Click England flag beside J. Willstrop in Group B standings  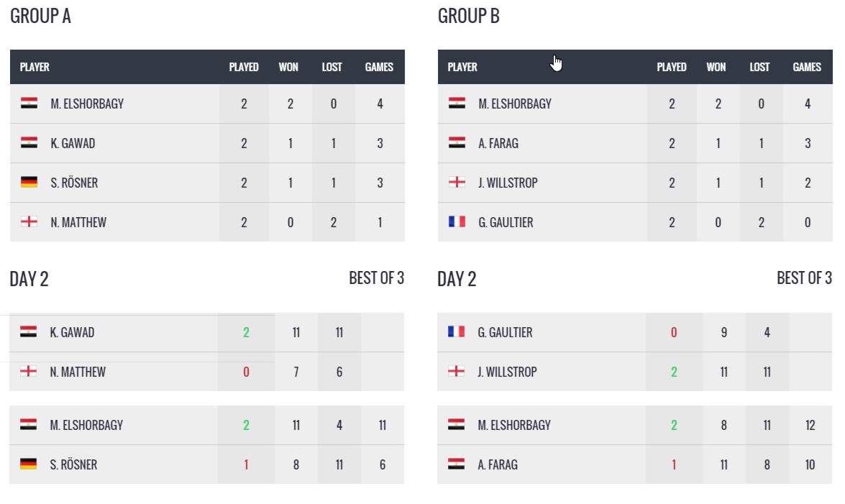tap(457, 183)
